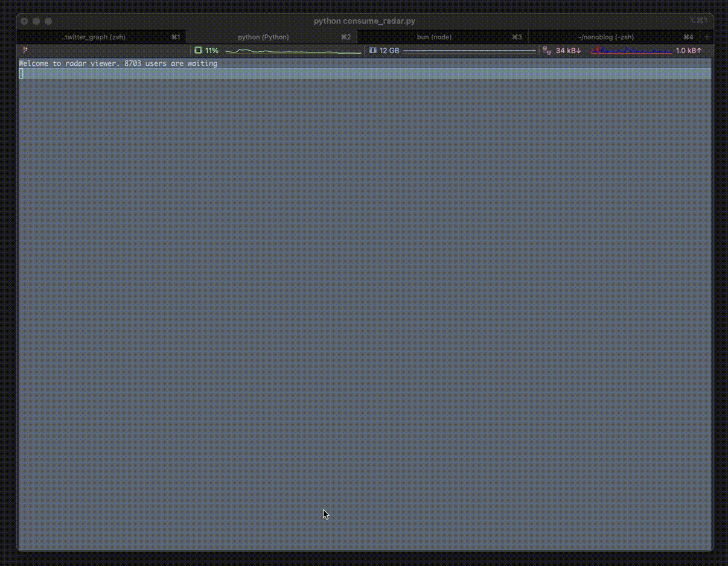Click the CPU chip icon

coord(198,51)
